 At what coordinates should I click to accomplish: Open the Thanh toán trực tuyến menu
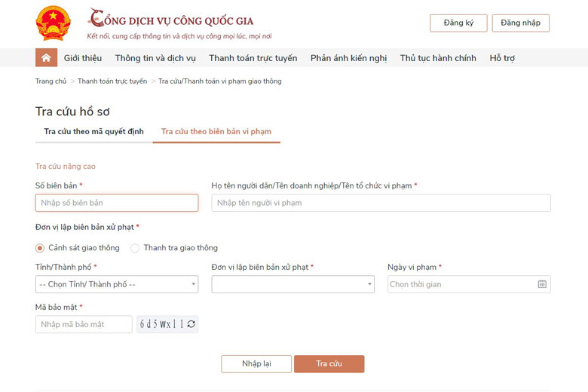point(253,58)
